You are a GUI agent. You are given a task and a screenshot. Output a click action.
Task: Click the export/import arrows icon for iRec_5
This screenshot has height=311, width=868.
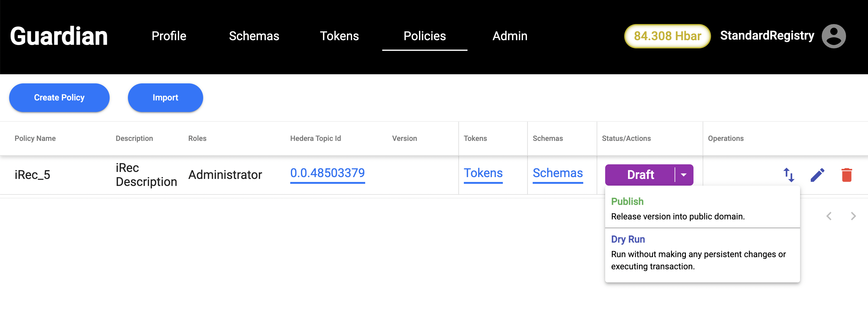click(789, 175)
